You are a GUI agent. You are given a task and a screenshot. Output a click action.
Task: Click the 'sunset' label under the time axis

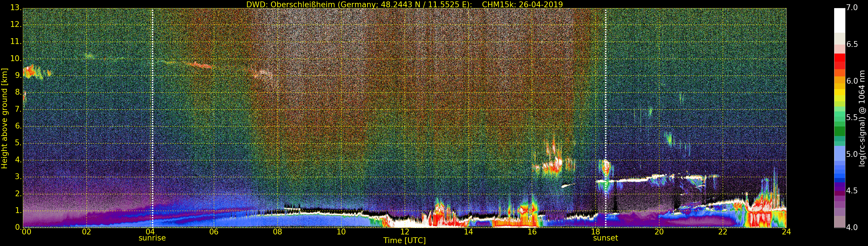tap(606, 238)
